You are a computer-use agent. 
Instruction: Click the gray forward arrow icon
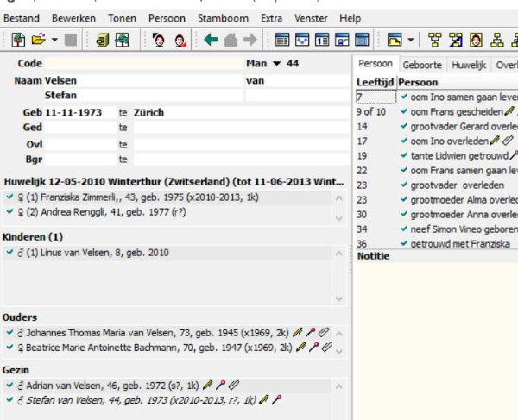(x=250, y=40)
